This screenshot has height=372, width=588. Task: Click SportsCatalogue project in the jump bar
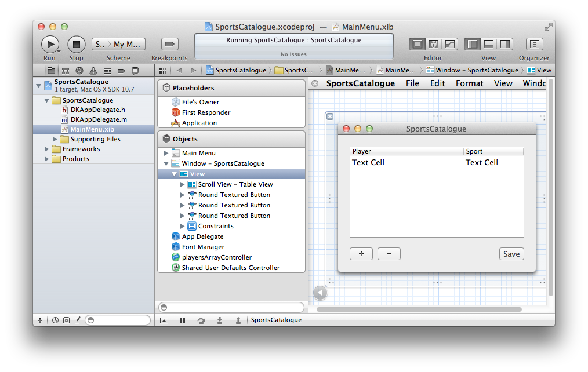click(236, 71)
